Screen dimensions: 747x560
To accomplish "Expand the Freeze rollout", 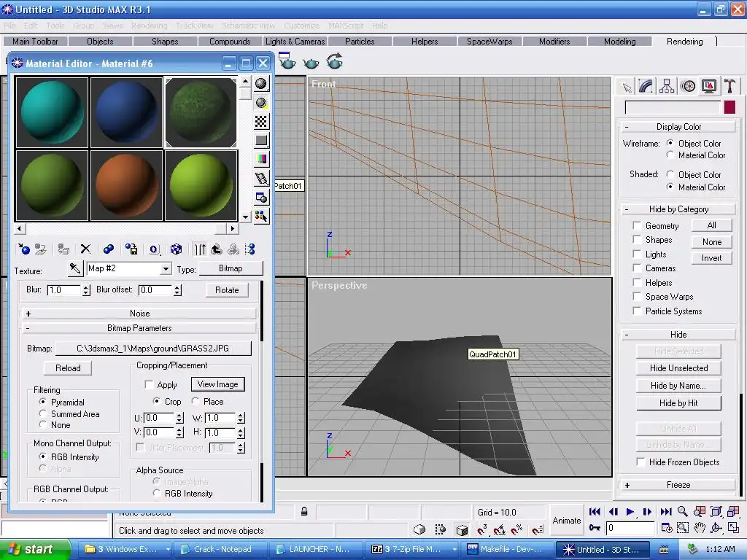I will [678, 485].
